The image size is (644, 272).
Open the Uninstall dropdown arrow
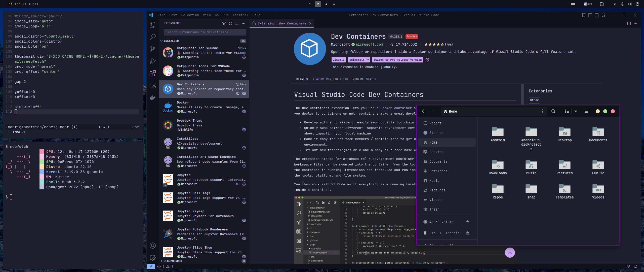368,60
